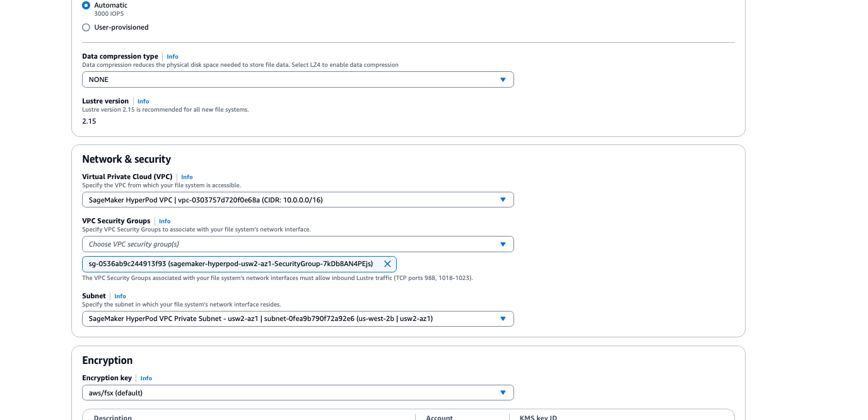
Task: Click the KMS key ID column header
Action: click(537, 417)
